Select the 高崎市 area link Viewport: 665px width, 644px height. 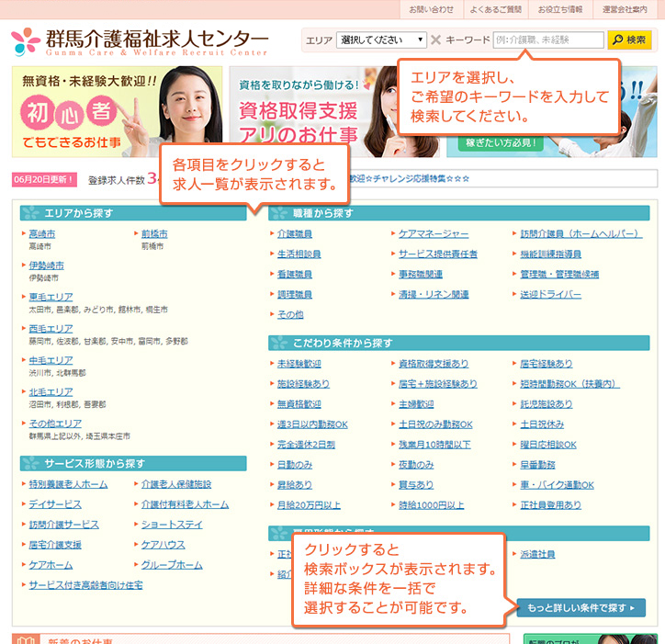(x=42, y=234)
